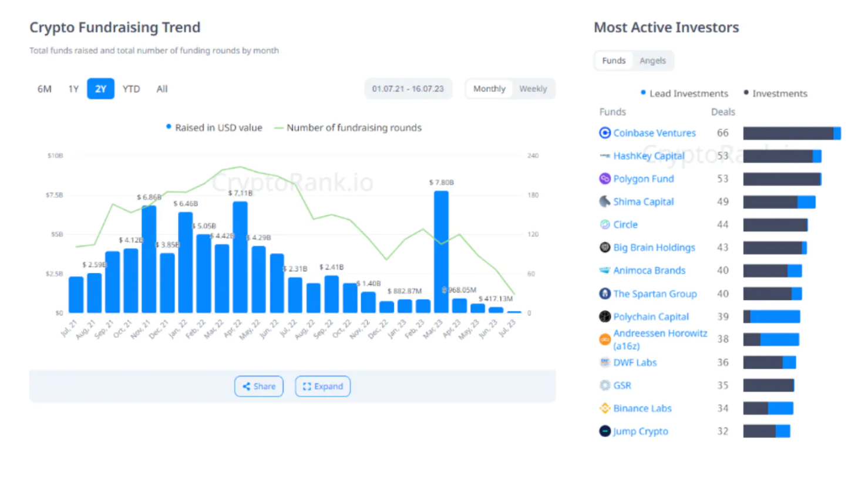Click the Mar 23 $7.80B bar
The width and height of the screenshot is (868, 478).
(441, 251)
